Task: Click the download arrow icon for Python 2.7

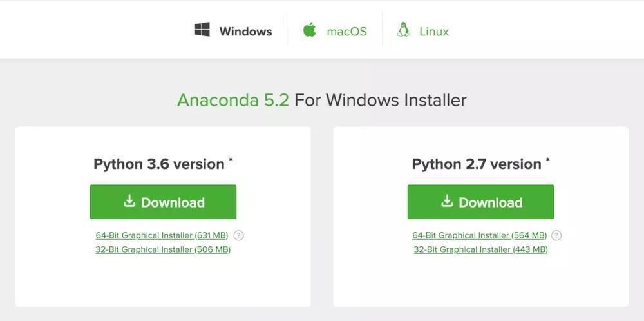Action: point(447,201)
